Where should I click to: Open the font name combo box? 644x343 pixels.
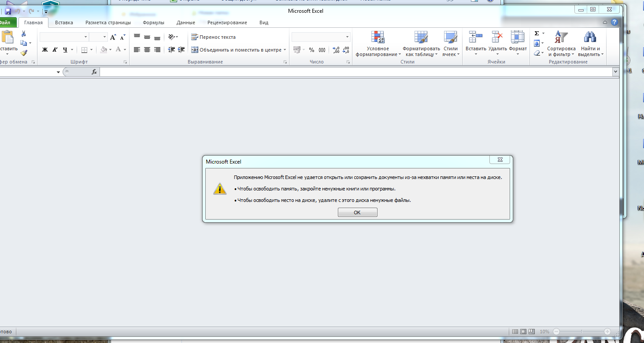tap(64, 37)
